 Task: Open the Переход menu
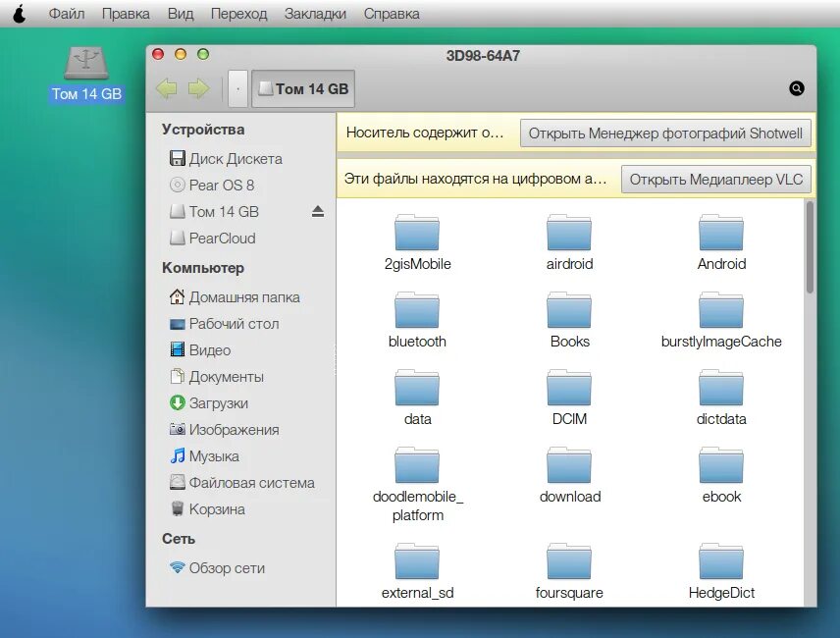click(238, 14)
